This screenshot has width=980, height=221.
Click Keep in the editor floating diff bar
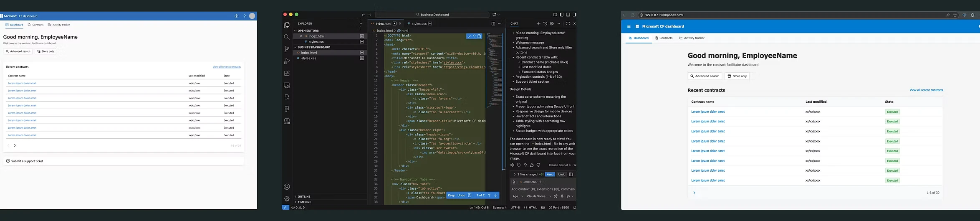451,195
